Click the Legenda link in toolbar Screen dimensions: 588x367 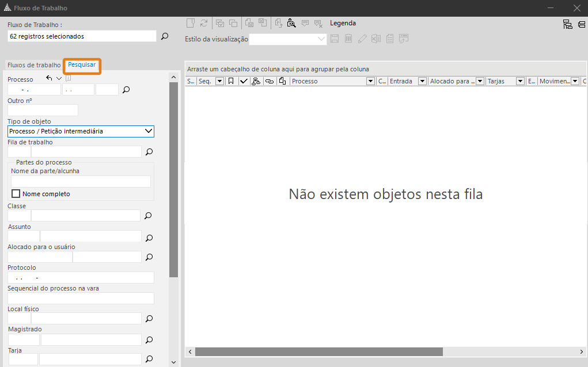[343, 23]
